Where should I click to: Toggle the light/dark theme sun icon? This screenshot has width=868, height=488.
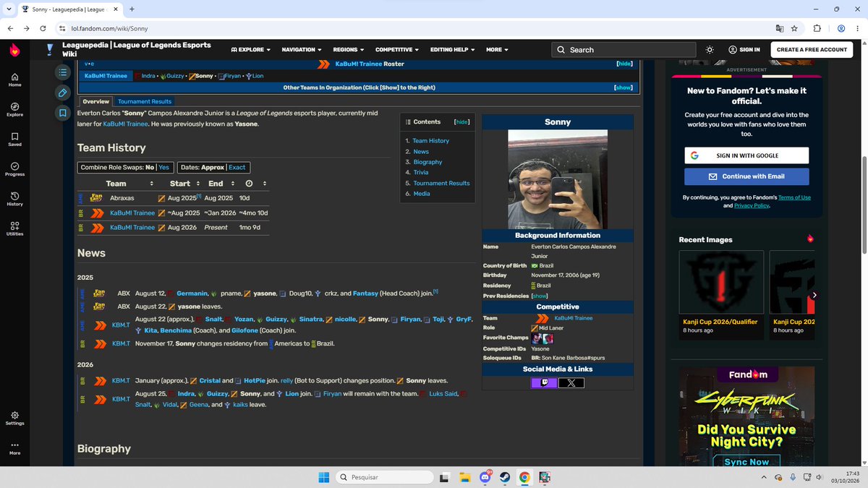point(710,50)
